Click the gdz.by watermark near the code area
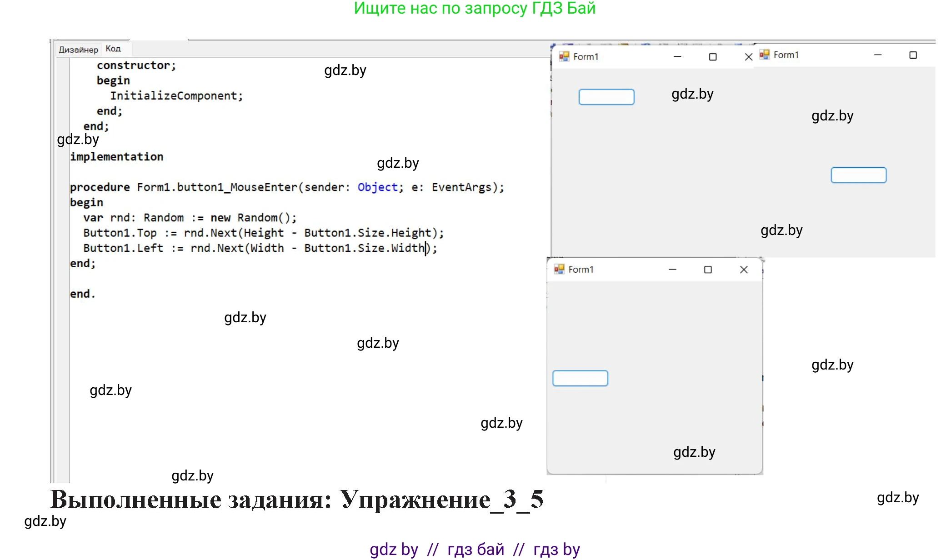This screenshot has height=560, width=951. (397, 163)
